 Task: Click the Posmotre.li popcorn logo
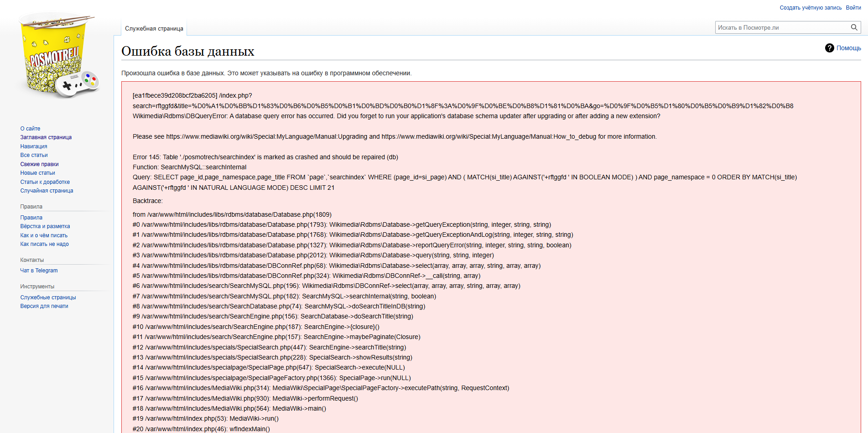point(57,56)
